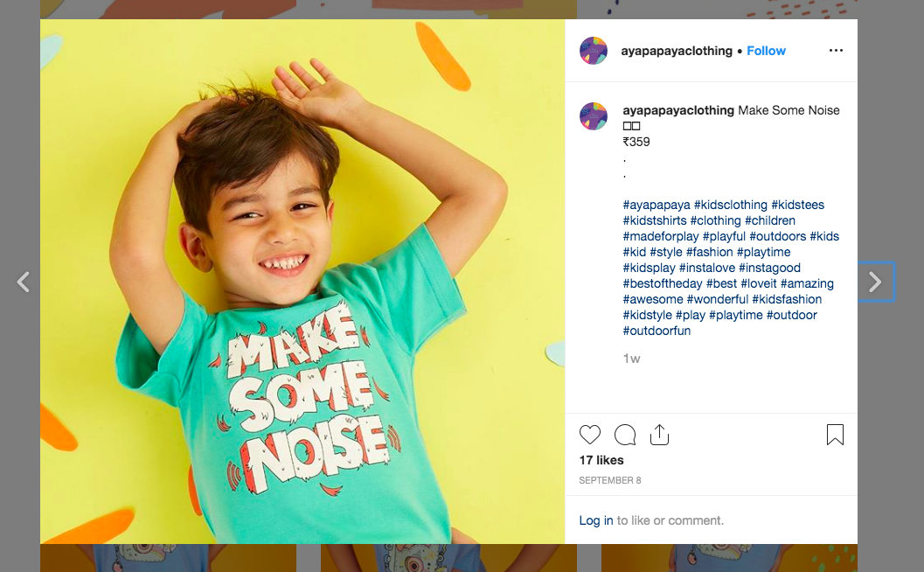This screenshot has width=924, height=572.
Task: Click the comment field placeholder text
Action: 671,520
